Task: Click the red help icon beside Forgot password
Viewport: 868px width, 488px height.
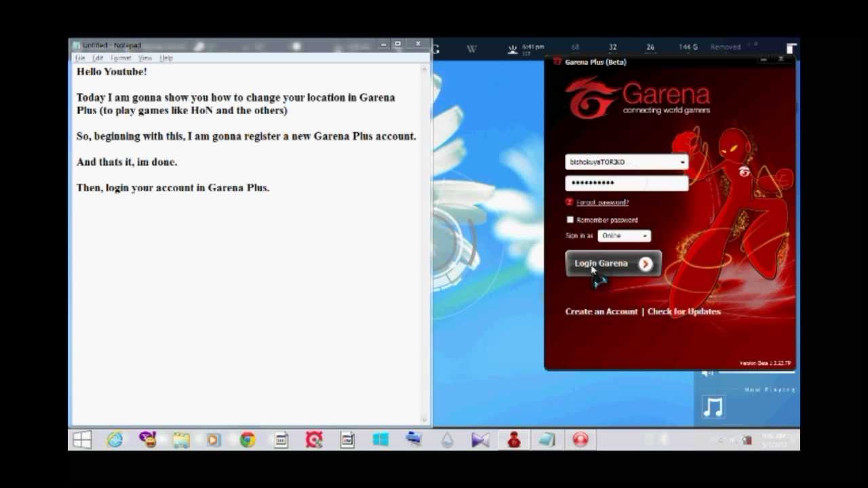Action: [569, 202]
